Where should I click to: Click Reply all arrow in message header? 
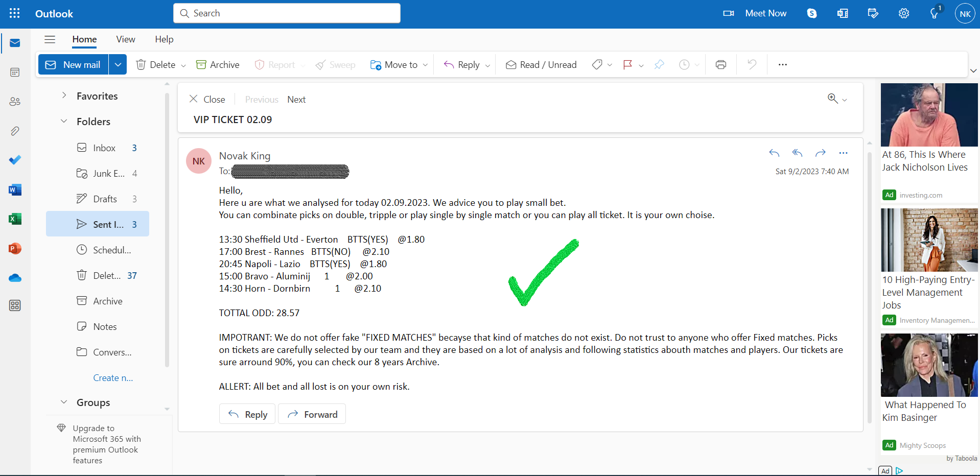click(x=797, y=153)
